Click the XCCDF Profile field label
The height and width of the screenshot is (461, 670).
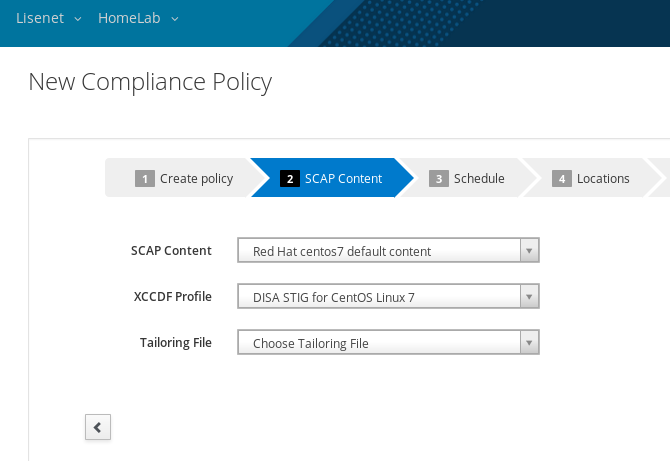tap(173, 297)
